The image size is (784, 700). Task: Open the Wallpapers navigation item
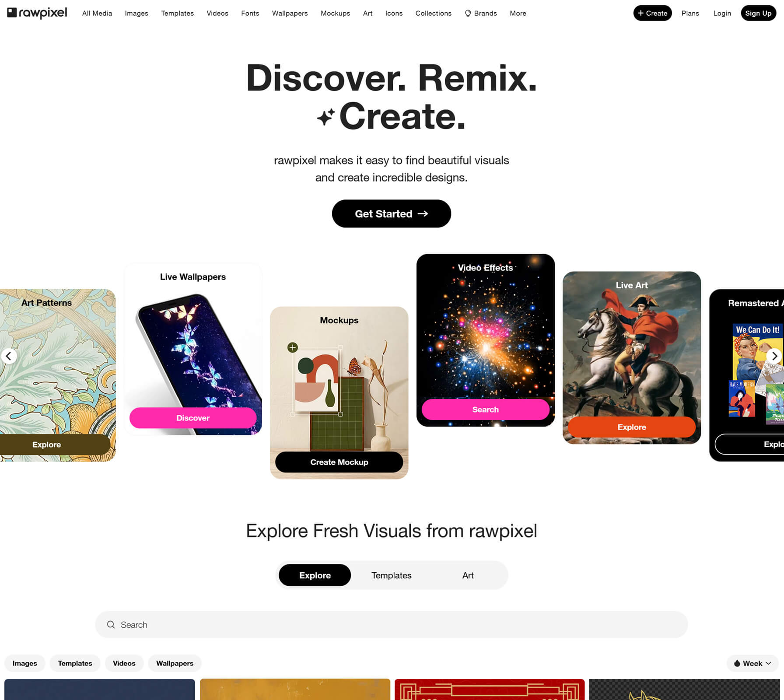click(290, 13)
